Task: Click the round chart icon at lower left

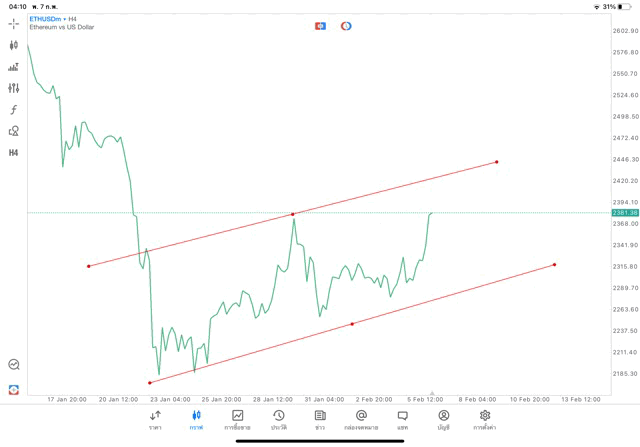Action: click(x=14, y=365)
